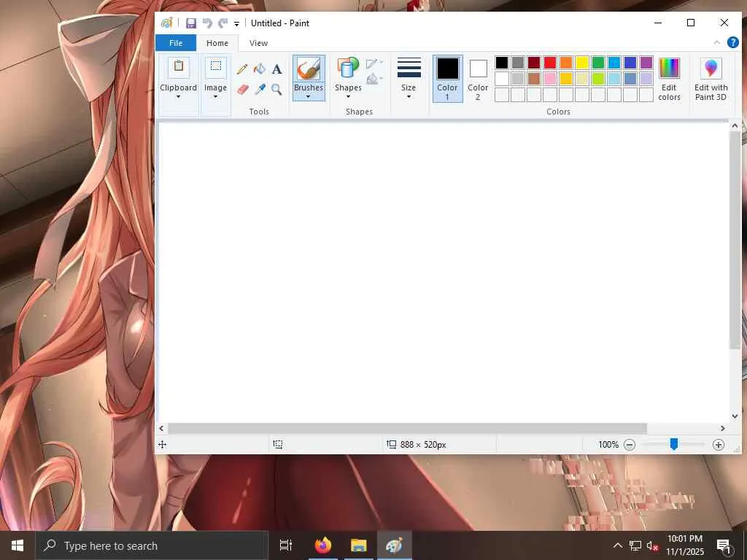
Task: Pick the pink (rose) color swatch
Action: [550, 79]
